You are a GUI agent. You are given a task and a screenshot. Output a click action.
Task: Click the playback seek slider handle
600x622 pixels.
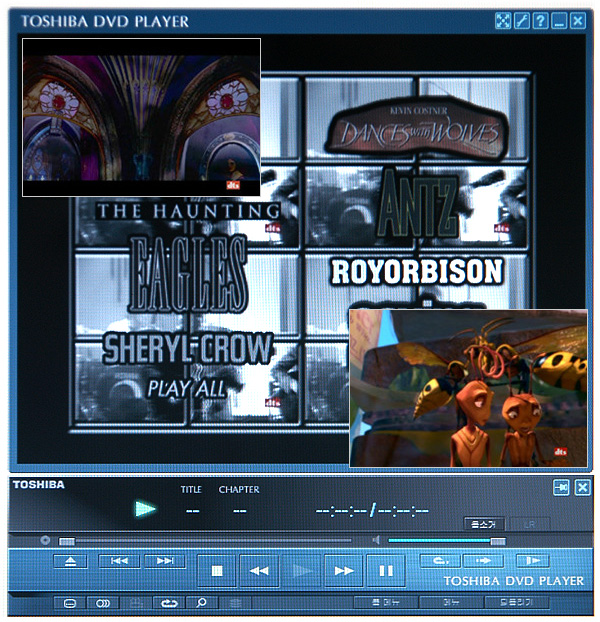(67, 541)
